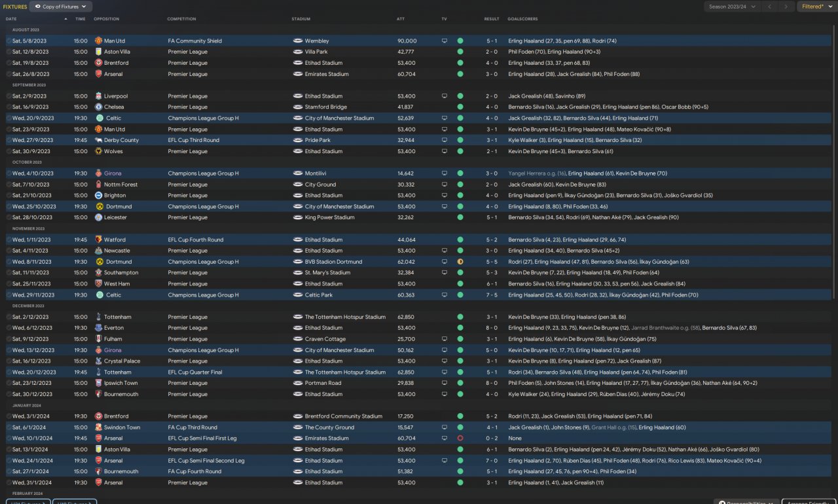Open the Copy of Fixtures view dropdown

click(x=61, y=7)
